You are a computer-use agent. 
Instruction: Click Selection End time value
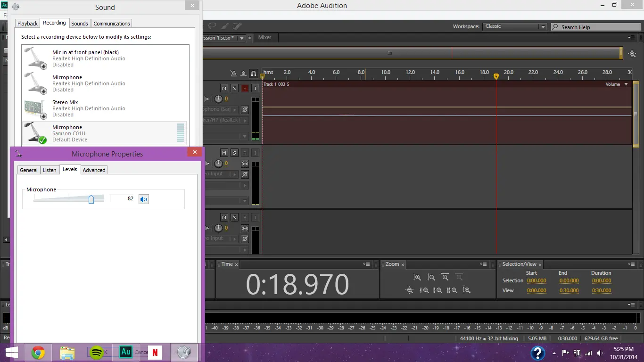click(x=569, y=280)
